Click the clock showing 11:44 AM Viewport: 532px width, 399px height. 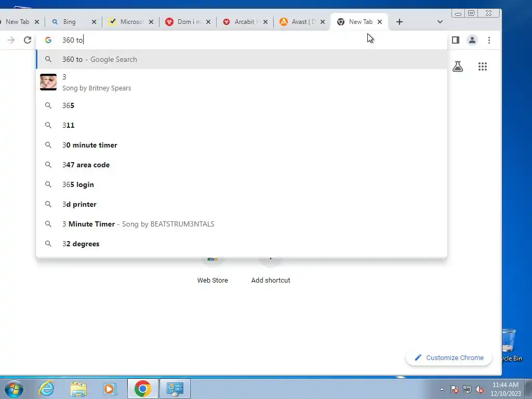pyautogui.click(x=506, y=389)
